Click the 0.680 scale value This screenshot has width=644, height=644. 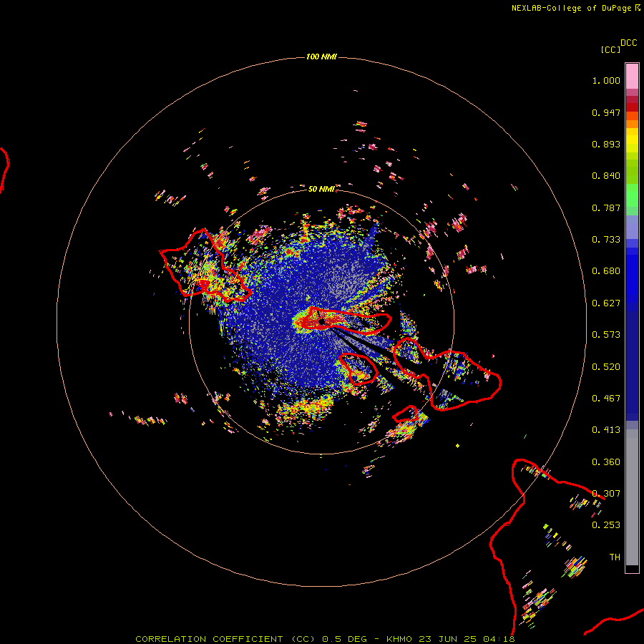point(606,271)
